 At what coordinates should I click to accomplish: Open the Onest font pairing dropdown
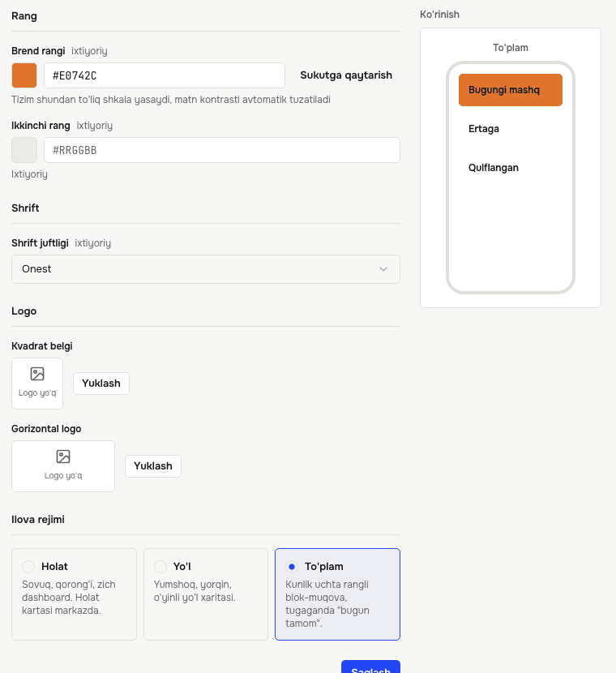(x=206, y=269)
